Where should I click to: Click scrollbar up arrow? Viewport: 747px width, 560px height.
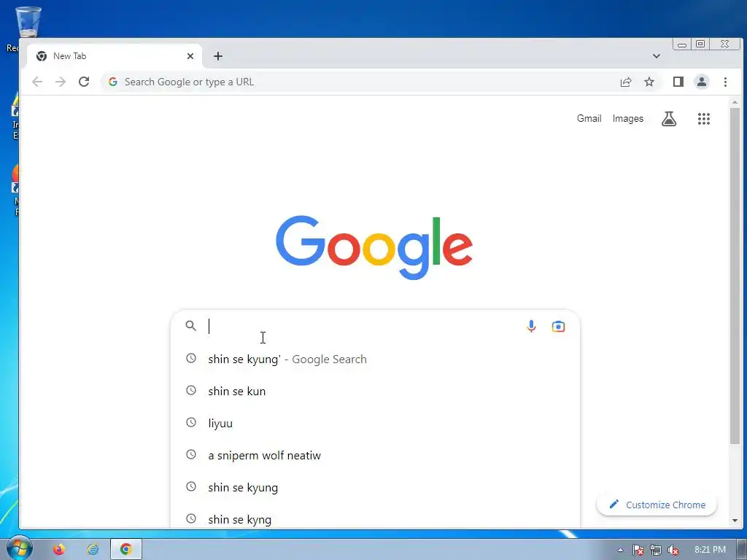point(735,102)
